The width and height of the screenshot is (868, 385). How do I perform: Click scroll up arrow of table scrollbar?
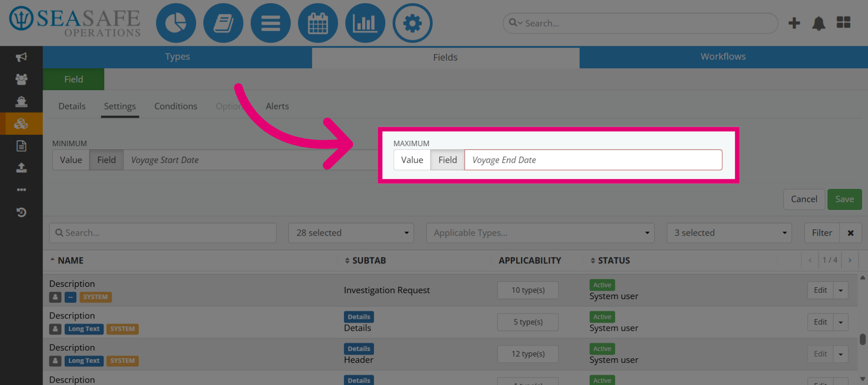coord(863,278)
